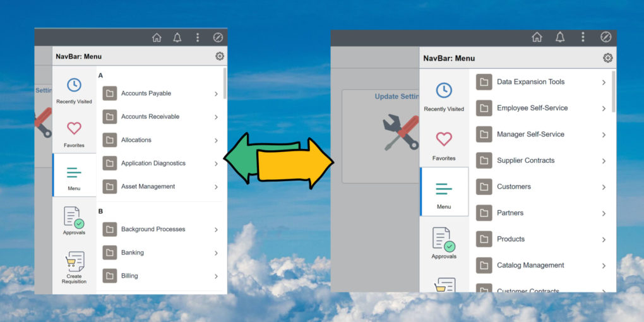The image size is (644, 322).
Task: Expand Manager Self-Service chevron
Action: (x=604, y=135)
